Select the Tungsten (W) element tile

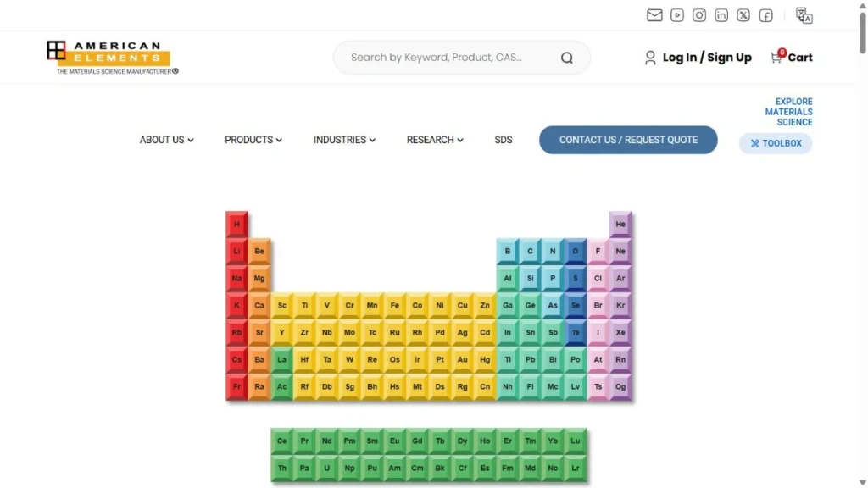[x=349, y=359]
